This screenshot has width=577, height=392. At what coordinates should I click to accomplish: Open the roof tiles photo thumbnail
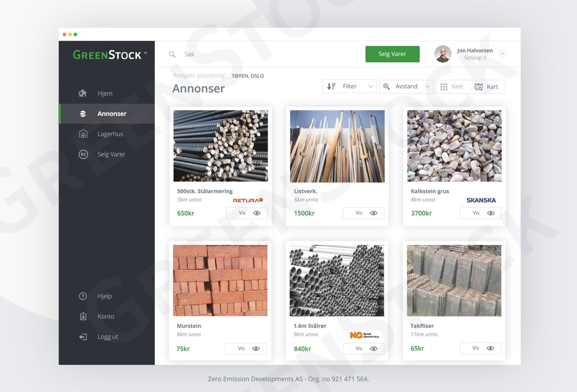(x=454, y=280)
